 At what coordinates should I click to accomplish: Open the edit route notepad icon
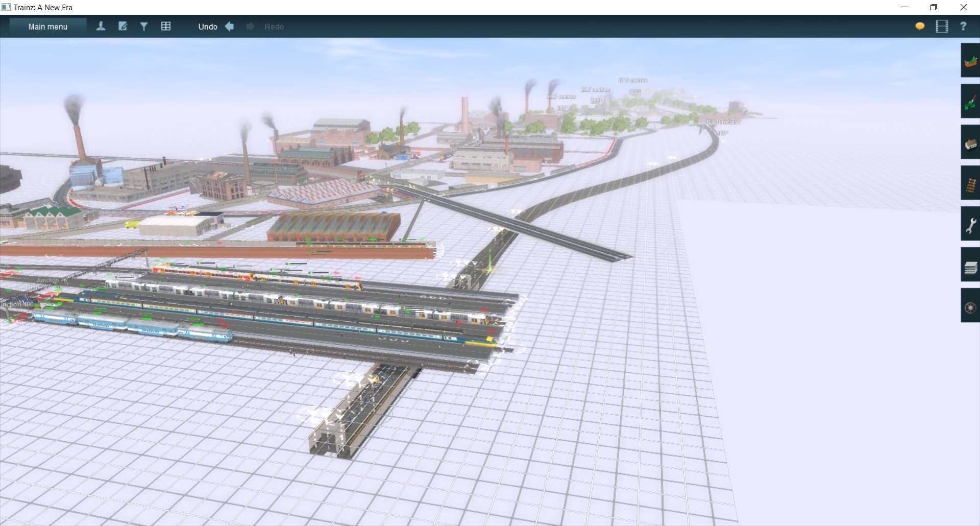[122, 26]
